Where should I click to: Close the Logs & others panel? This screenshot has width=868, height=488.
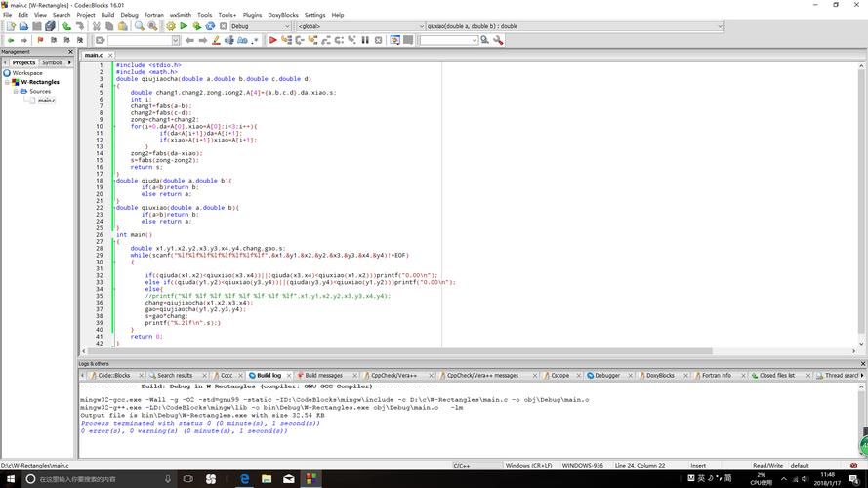click(x=862, y=363)
